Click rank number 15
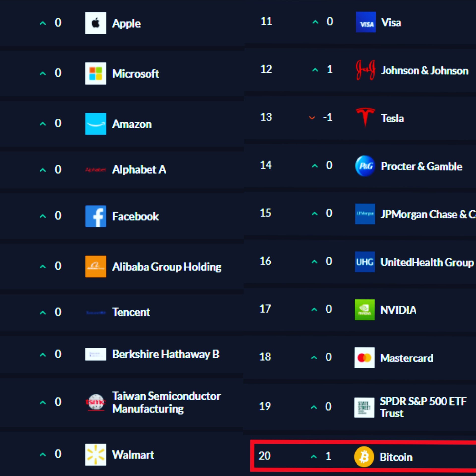476x476 pixels. pyautogui.click(x=266, y=213)
